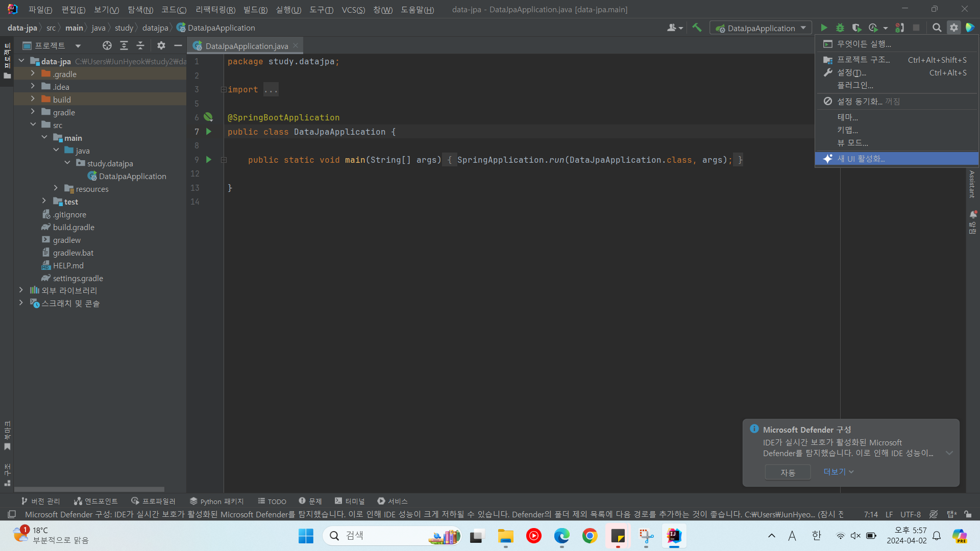Open the Terminal tool window
The width and height of the screenshot is (980, 551).
[x=350, y=501]
